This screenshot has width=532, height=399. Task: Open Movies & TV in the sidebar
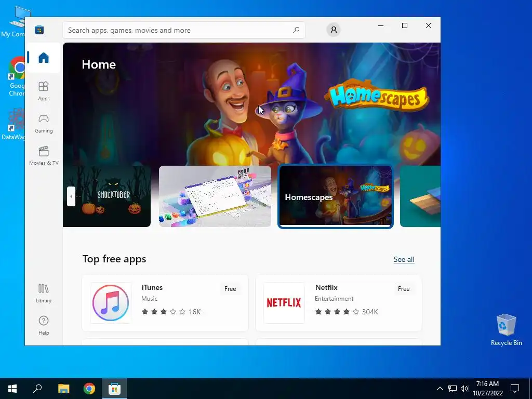[44, 156]
